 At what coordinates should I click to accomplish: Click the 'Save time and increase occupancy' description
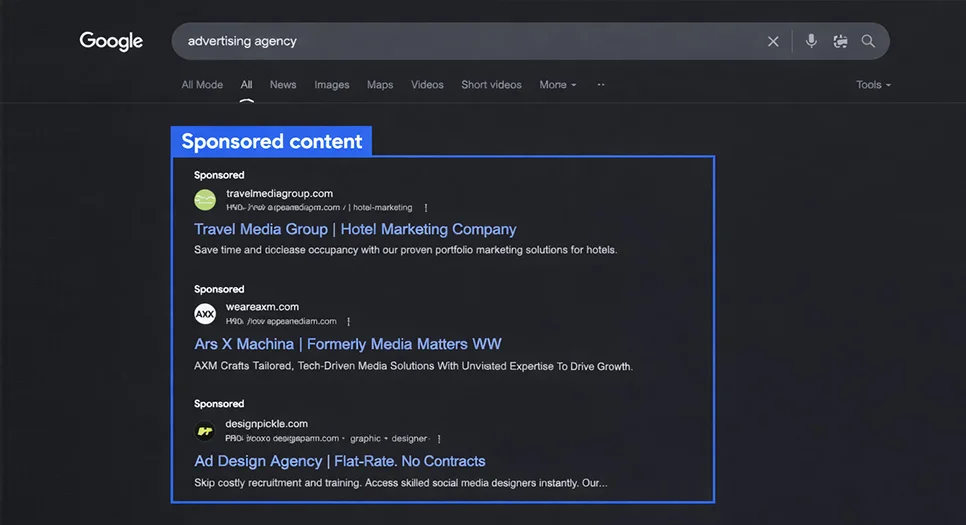[x=405, y=250]
